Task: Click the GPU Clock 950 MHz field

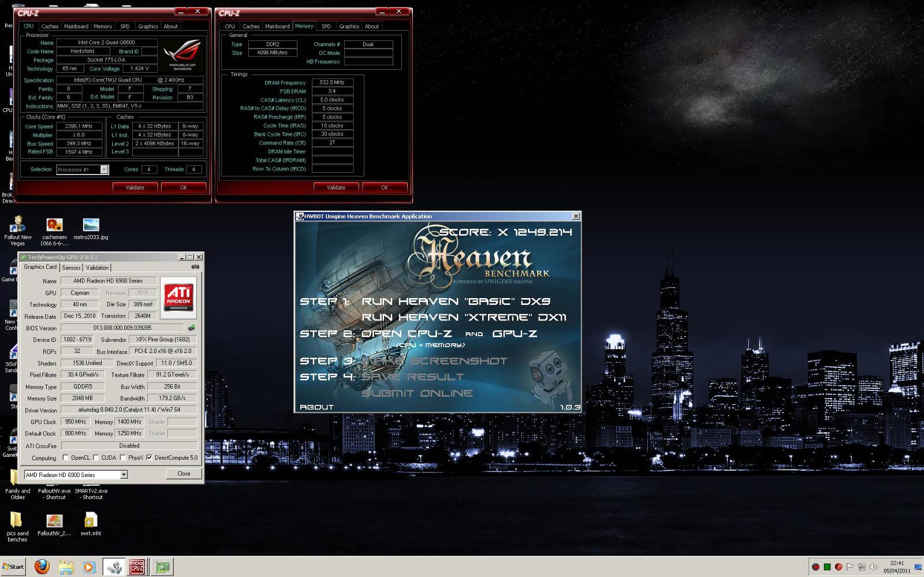Action: click(75, 422)
